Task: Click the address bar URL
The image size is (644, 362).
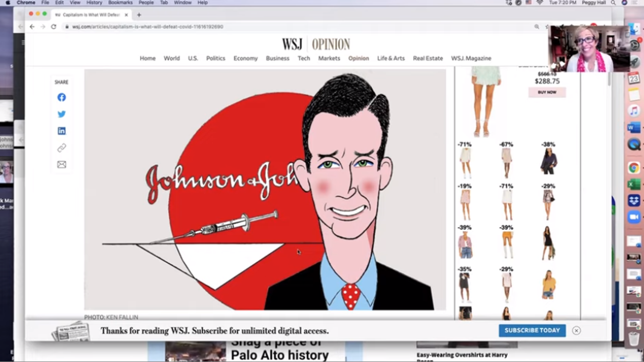Action: click(x=147, y=27)
